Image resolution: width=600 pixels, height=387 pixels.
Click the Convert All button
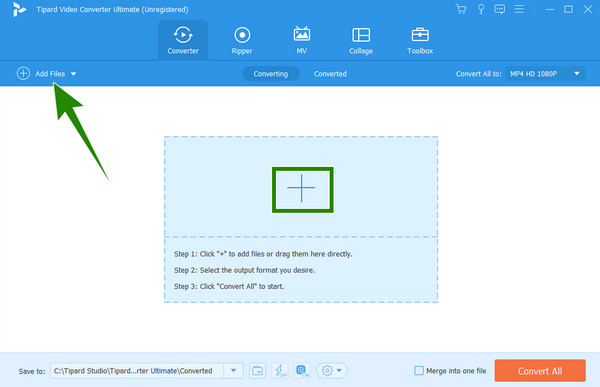[x=540, y=371]
